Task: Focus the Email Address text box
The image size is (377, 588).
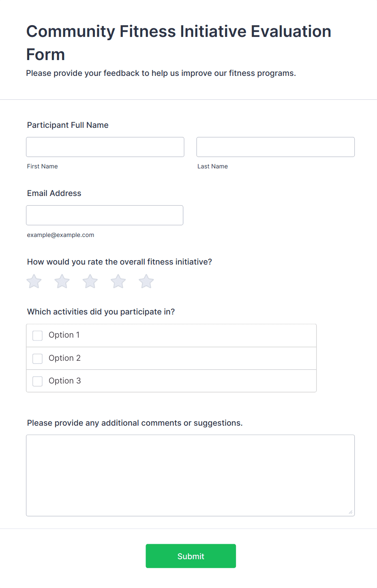Action: (x=105, y=215)
